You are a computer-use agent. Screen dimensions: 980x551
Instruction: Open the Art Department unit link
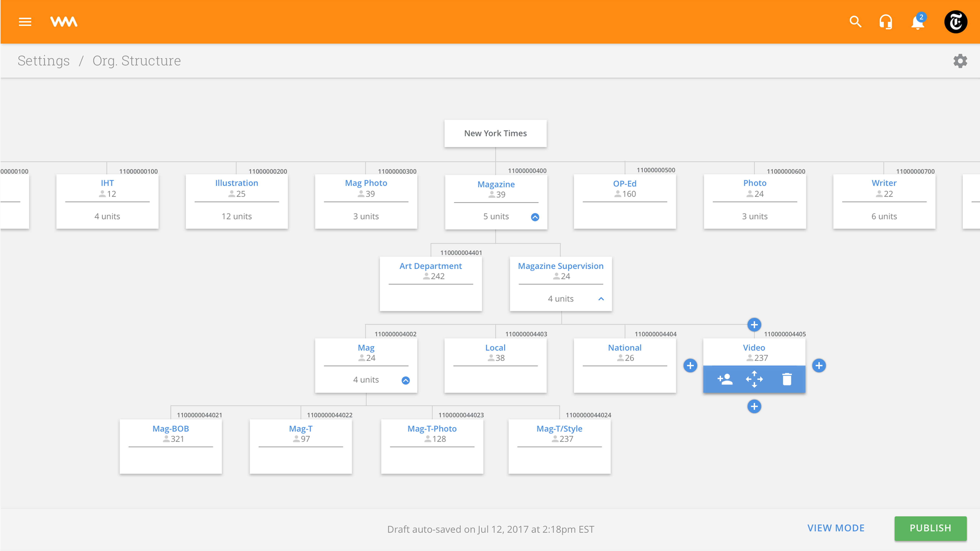tap(430, 266)
